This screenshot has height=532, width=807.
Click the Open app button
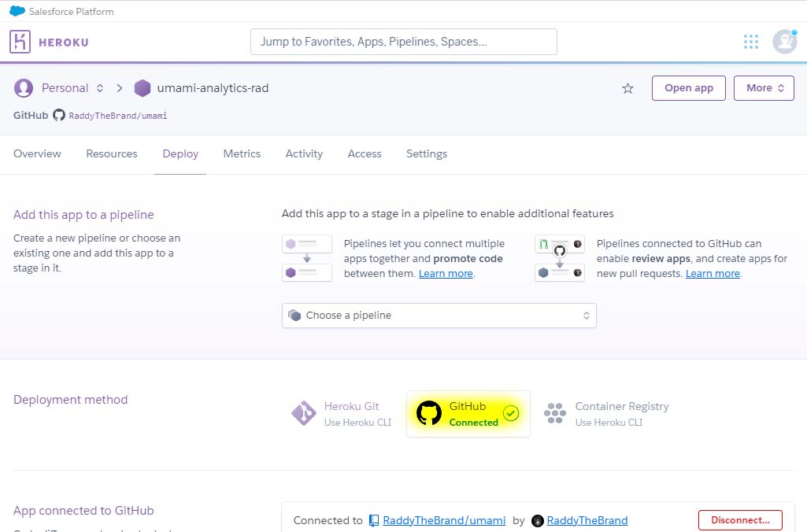(x=688, y=88)
